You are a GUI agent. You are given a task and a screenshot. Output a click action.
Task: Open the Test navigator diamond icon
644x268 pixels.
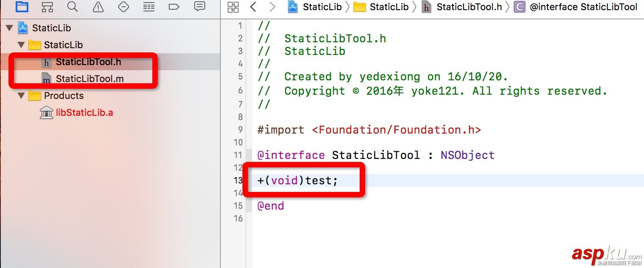click(123, 7)
